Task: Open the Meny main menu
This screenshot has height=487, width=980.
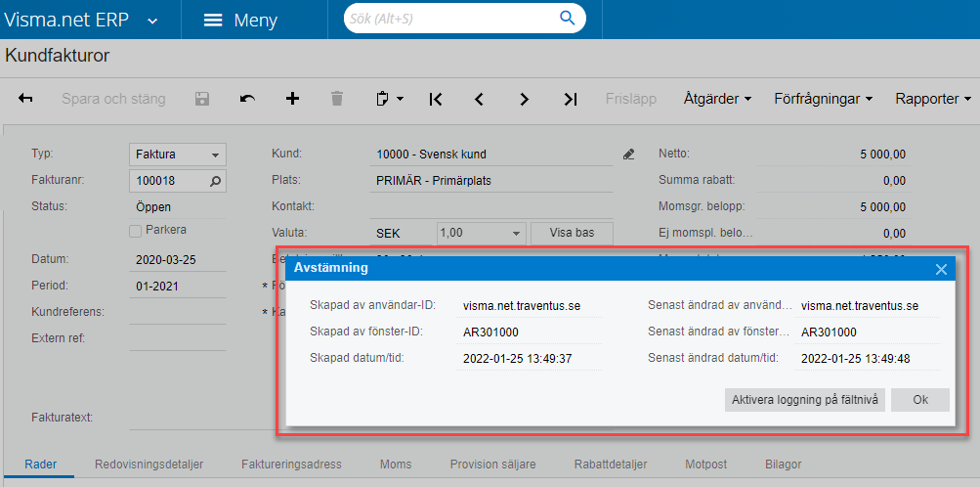Action: point(240,21)
